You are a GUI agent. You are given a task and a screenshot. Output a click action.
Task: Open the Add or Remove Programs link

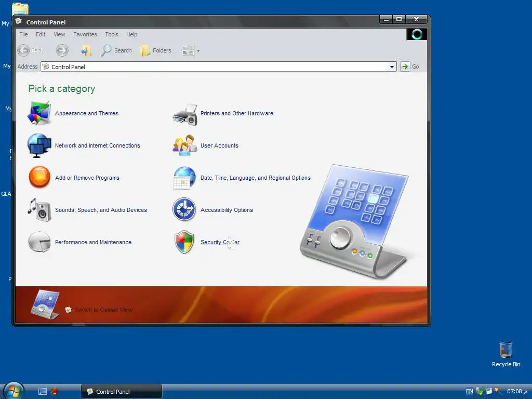(87, 178)
